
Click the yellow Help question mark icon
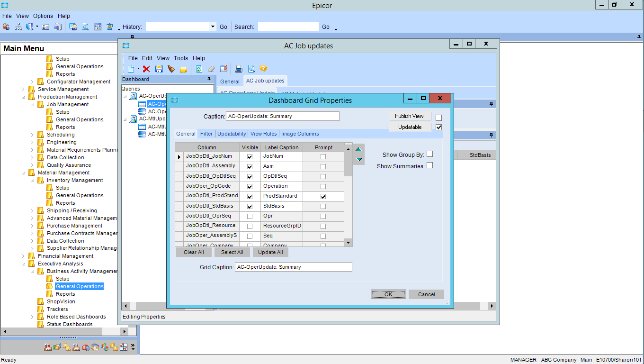tap(263, 69)
